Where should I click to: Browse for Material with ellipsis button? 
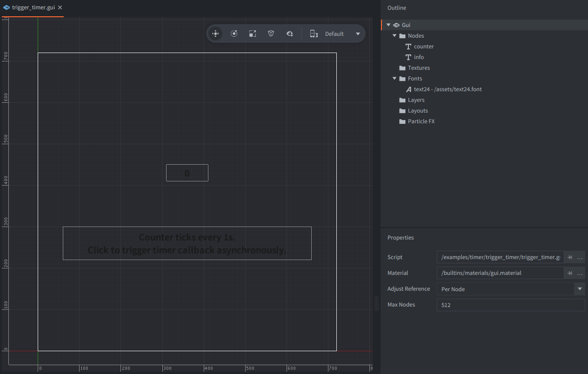point(580,273)
